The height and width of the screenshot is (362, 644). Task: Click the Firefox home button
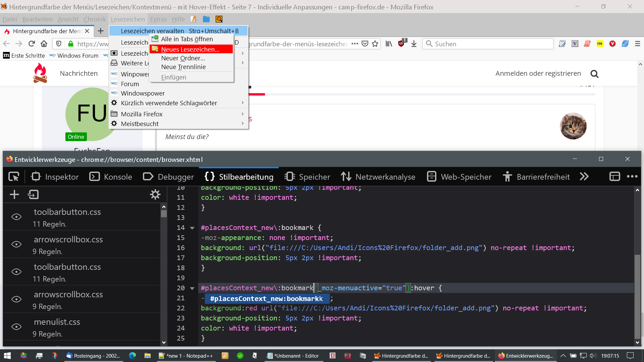44,44
